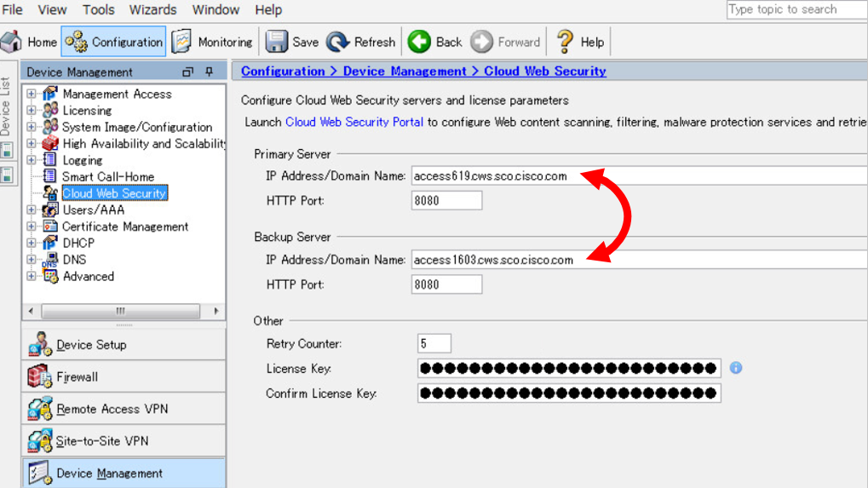
Task: Open the Firewall section
Action: (124, 376)
